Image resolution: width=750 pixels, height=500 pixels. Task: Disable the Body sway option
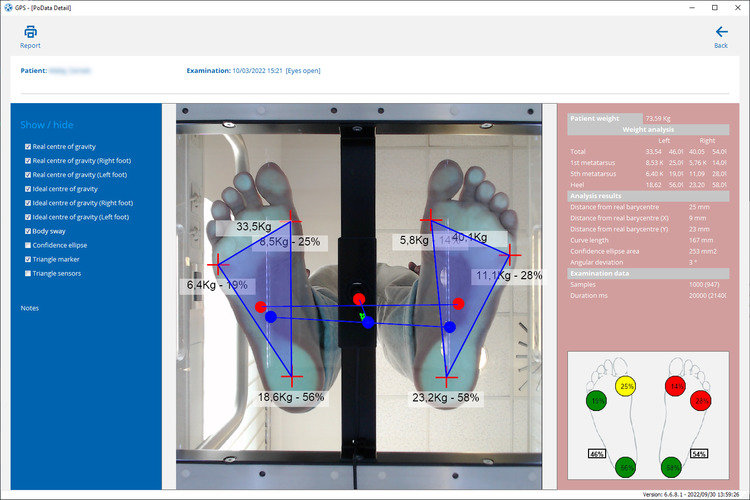tap(28, 231)
